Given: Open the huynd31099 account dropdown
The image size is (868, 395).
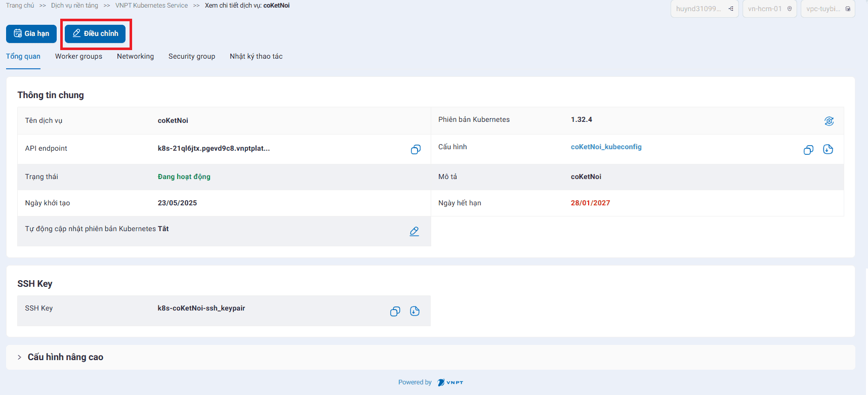Looking at the screenshot, I should 704,9.
